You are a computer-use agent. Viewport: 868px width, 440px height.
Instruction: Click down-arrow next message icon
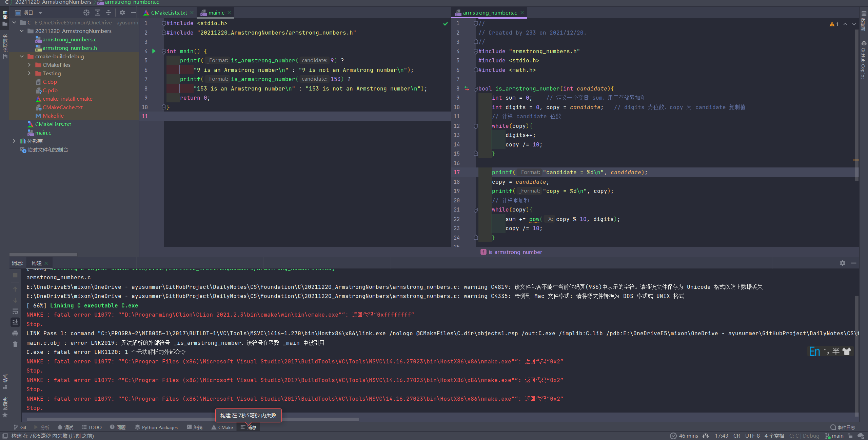point(15,300)
